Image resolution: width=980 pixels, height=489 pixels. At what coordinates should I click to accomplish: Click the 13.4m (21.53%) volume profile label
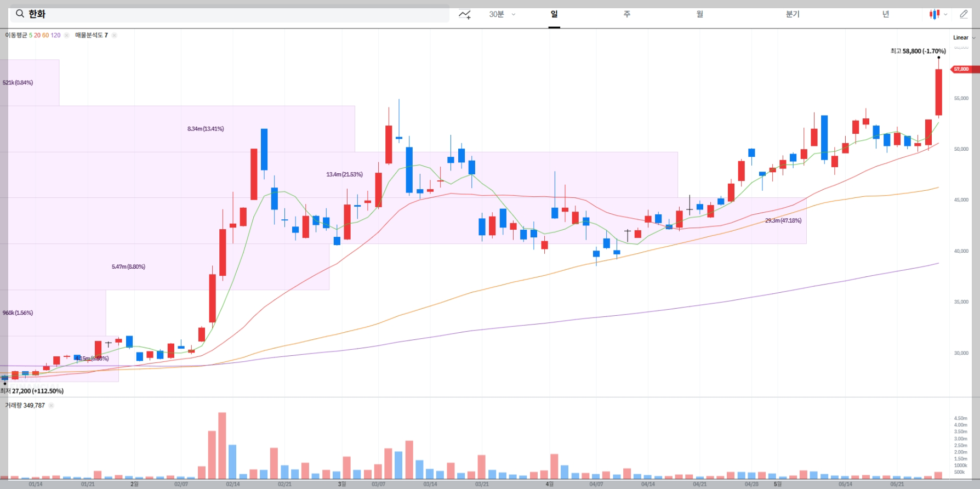tap(344, 174)
